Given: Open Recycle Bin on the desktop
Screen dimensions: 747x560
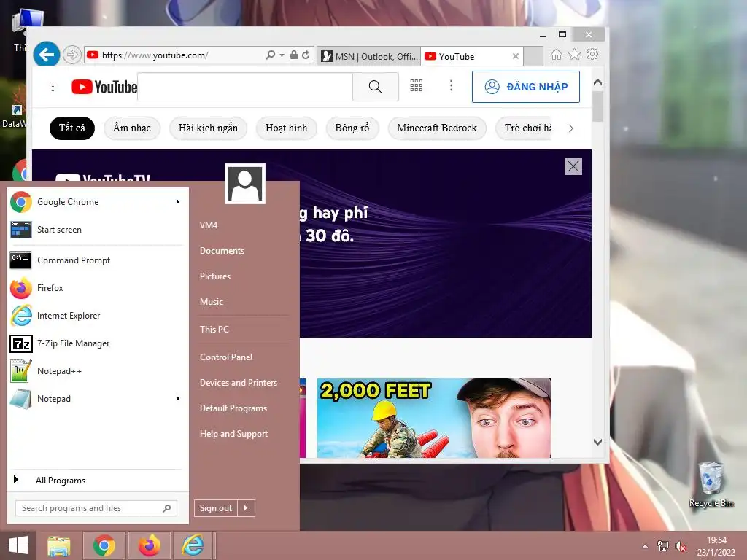Looking at the screenshot, I should pos(711,485).
